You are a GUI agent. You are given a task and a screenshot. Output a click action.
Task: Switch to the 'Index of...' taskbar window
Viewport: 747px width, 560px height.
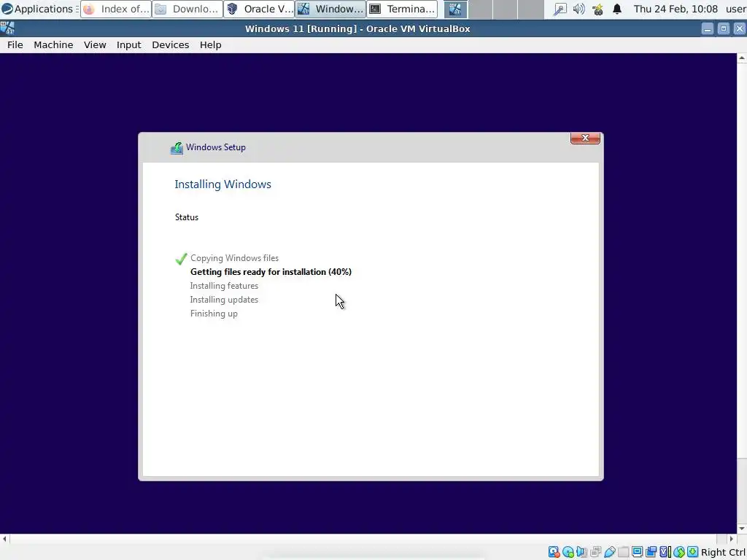(116, 9)
